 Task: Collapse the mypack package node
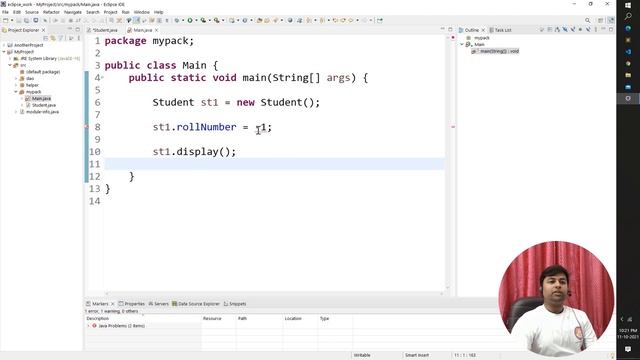(x=16, y=92)
